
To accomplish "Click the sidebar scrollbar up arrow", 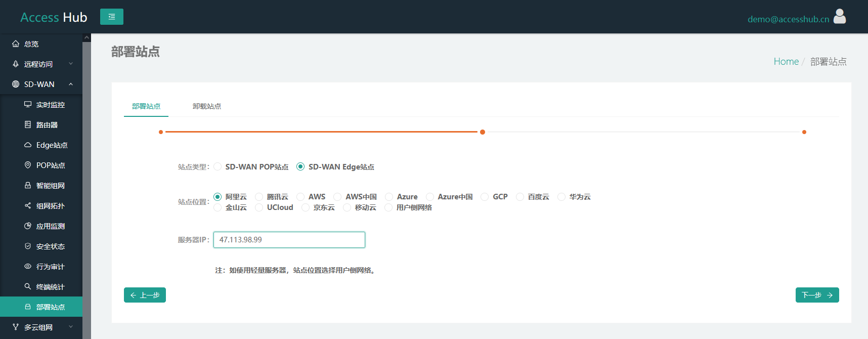I will tap(86, 38).
